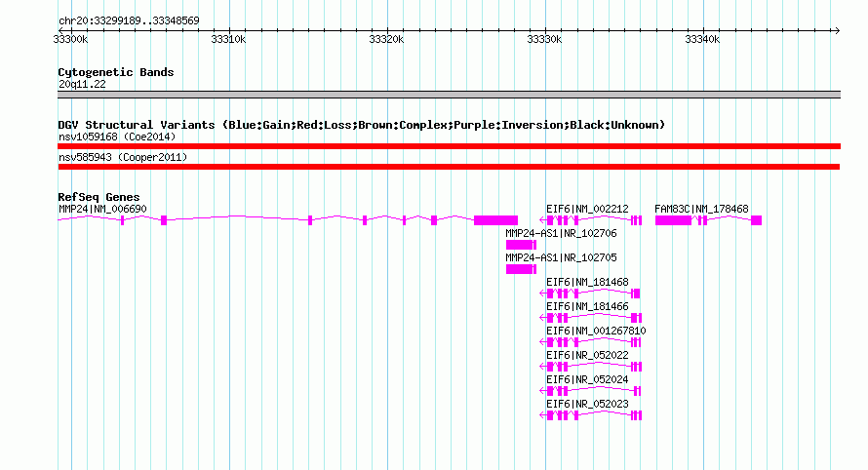Open the FAM83C|NM_178468 gene label
This screenshot has width=868, height=470.
(701, 209)
